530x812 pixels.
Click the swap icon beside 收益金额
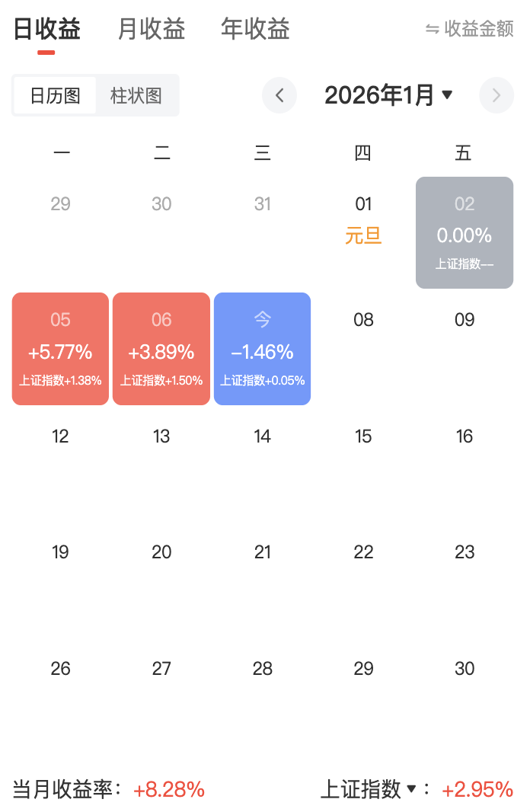[432, 30]
